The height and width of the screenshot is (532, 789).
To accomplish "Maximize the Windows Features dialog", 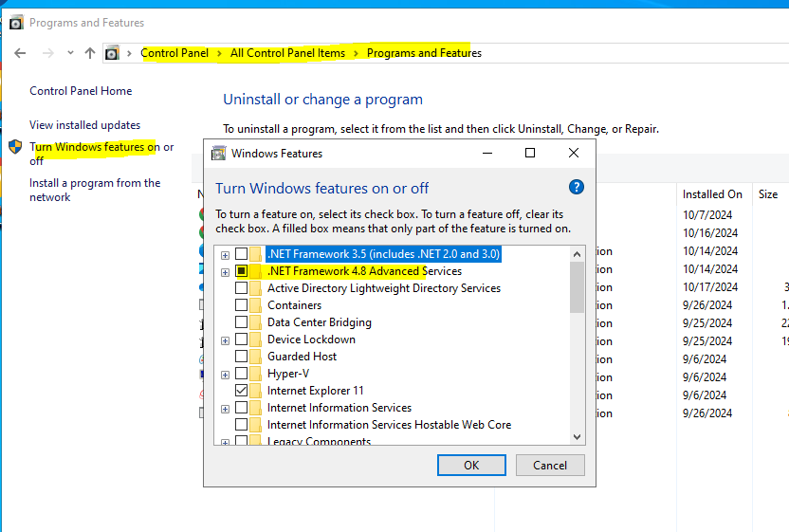I will 530,153.
